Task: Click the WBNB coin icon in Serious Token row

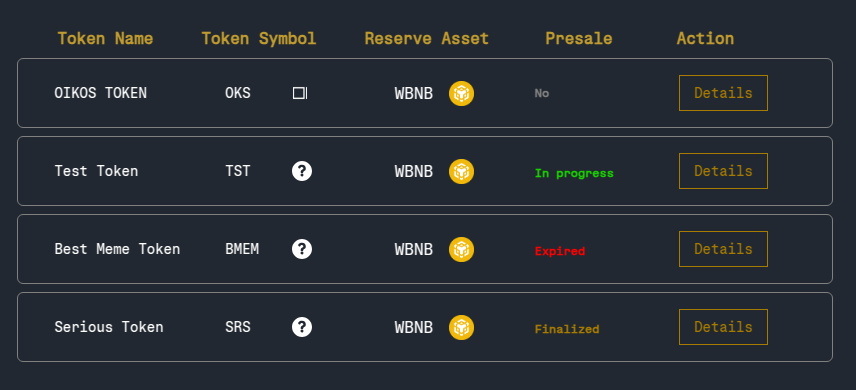Action: (461, 328)
